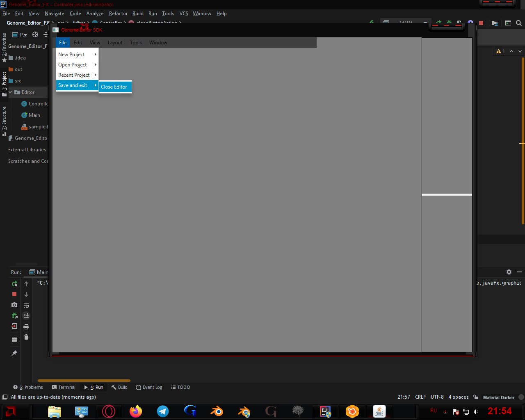Open Blender from the taskbar

click(x=217, y=411)
